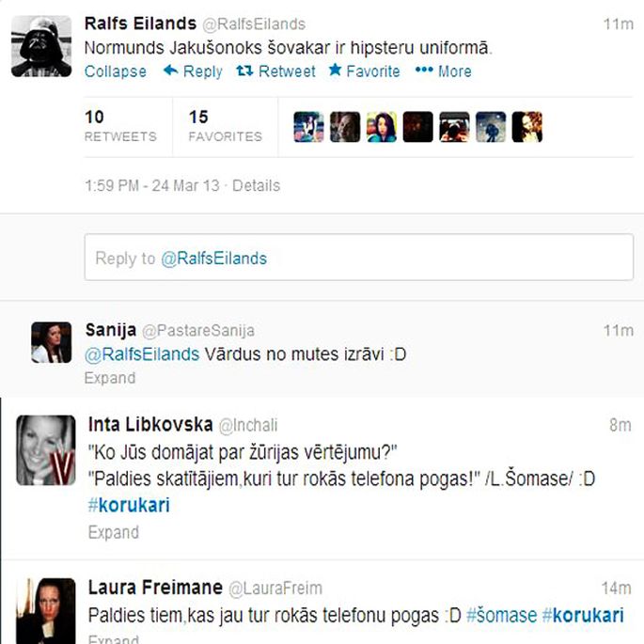Screen dimensions: 644x644
Task: Open tweet Details link
Action: [257, 185]
